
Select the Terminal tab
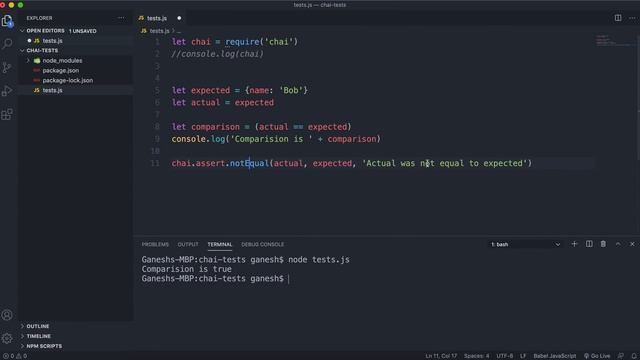click(x=220, y=244)
